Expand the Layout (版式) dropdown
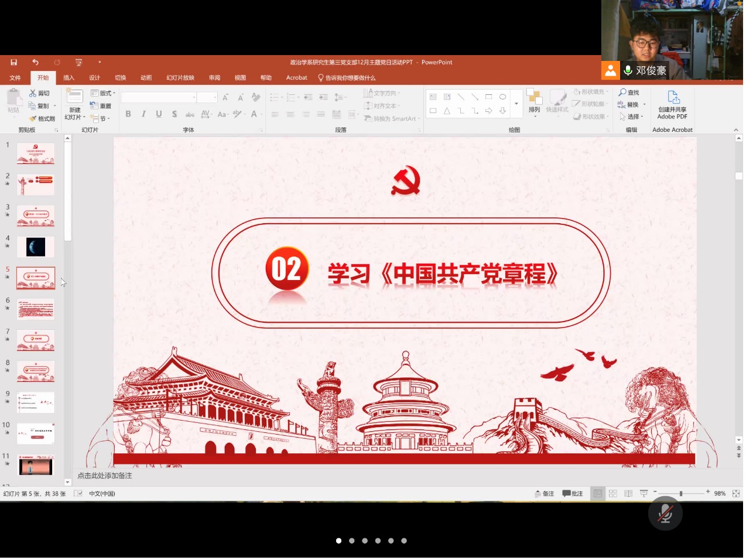The width and height of the screenshot is (746, 560). coord(103,93)
